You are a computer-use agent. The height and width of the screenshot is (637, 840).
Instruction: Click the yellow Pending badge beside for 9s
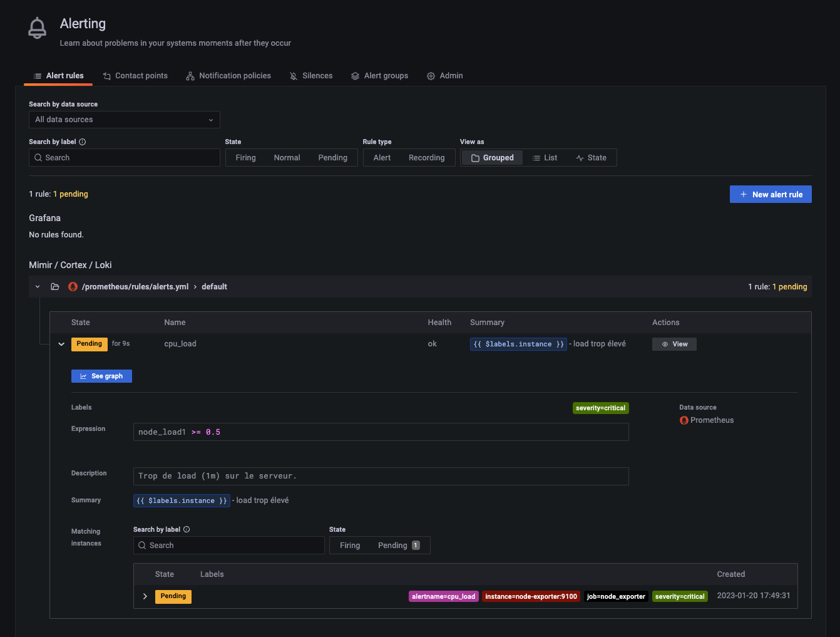(90, 344)
